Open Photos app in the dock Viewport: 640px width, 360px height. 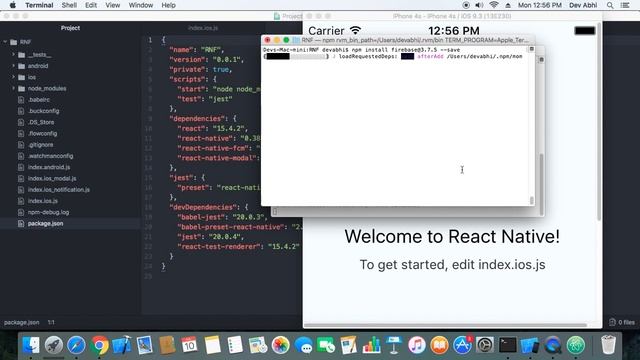tap(280, 345)
